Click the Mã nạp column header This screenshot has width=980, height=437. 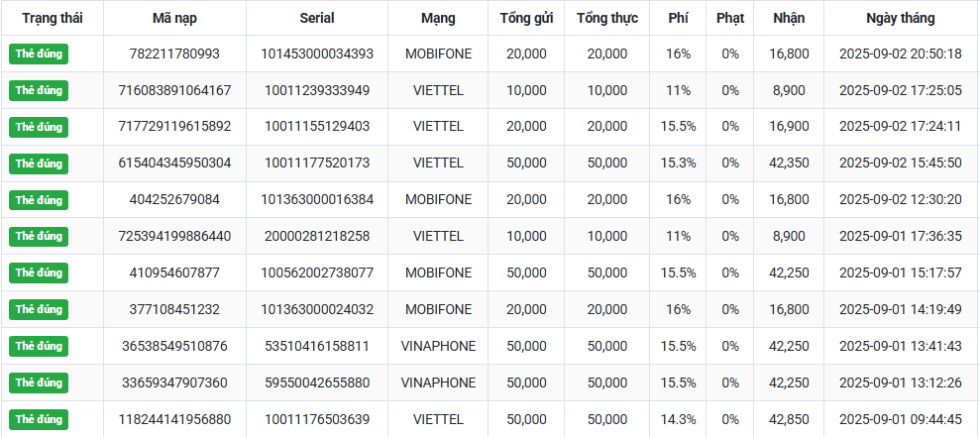[174, 18]
